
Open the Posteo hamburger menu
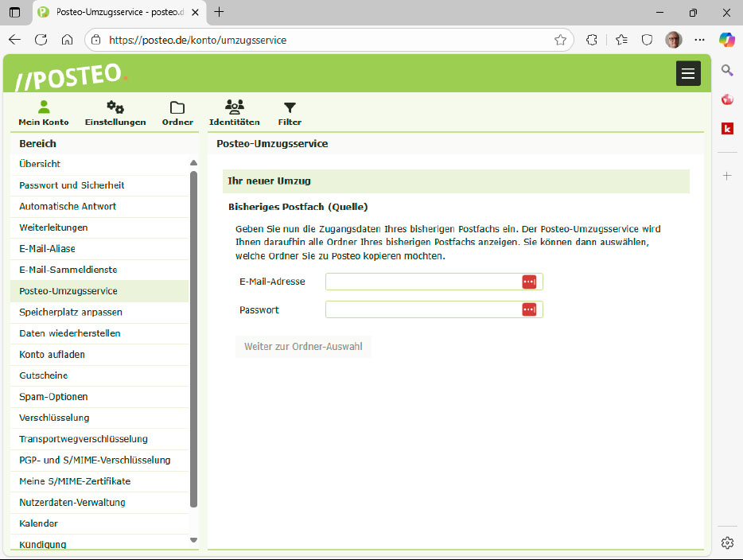(x=688, y=73)
